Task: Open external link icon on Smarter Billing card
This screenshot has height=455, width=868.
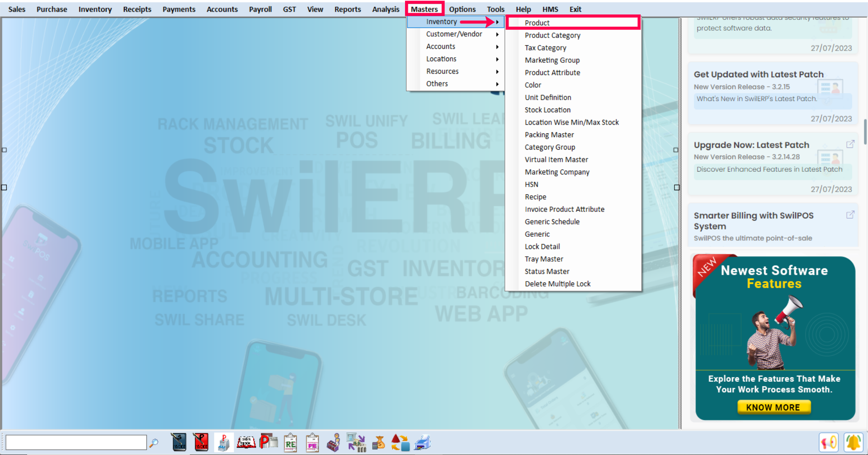Action: pos(850,215)
